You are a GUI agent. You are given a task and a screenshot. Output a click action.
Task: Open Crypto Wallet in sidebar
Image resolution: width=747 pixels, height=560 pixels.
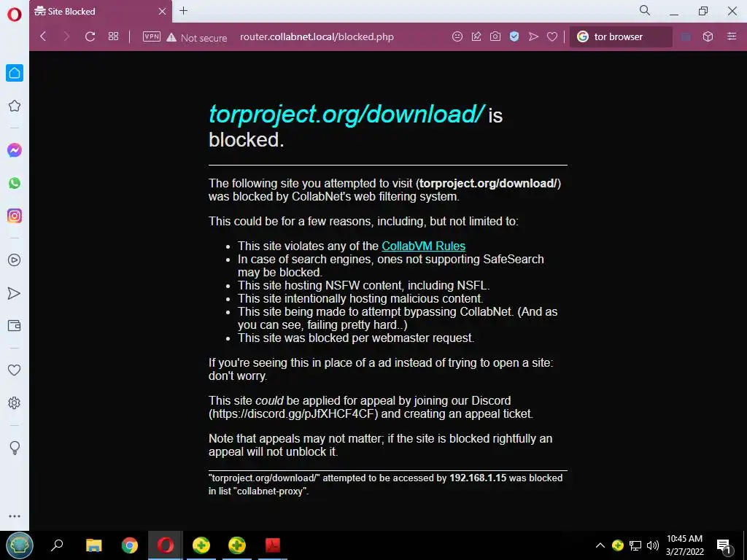coord(15,326)
